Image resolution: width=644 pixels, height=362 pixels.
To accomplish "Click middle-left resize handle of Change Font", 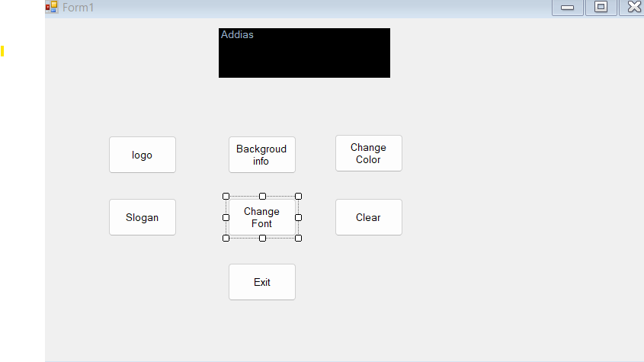I will [x=226, y=217].
